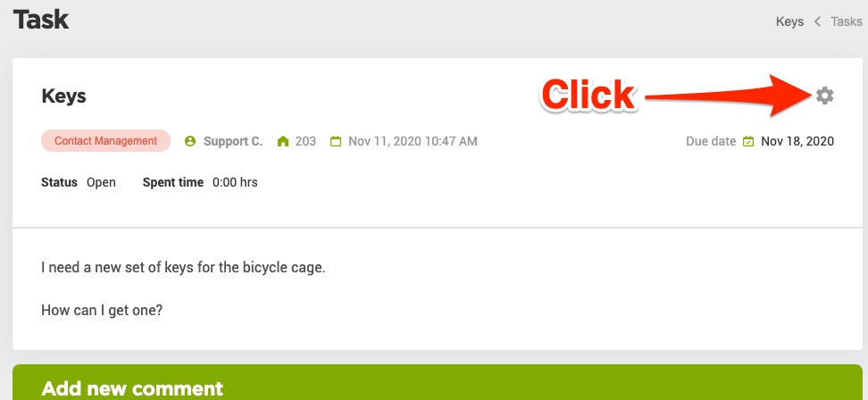Viewport: 868px width, 400px height.
Task: Click the back chevron between Keys and Tasks
Action: coord(817,21)
